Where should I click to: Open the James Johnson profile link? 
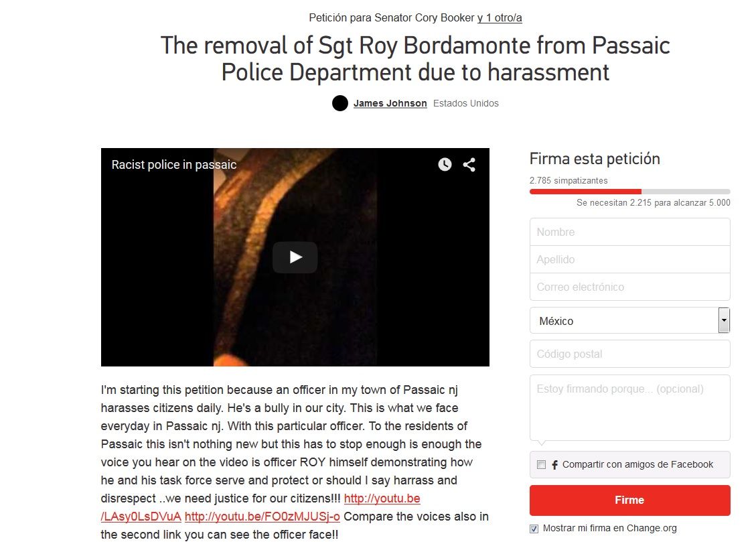tap(390, 103)
